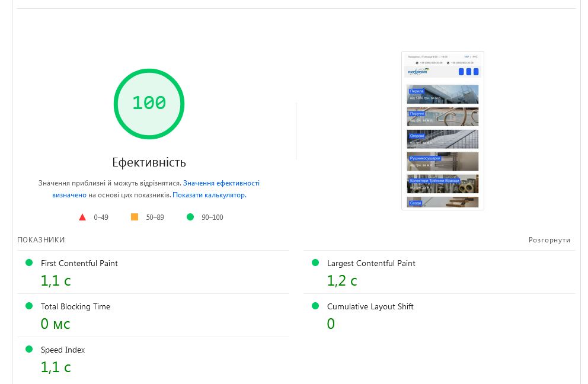This screenshot has width=588, height=384.
Task: Click the green 100 performance score gauge
Action: pos(149,104)
